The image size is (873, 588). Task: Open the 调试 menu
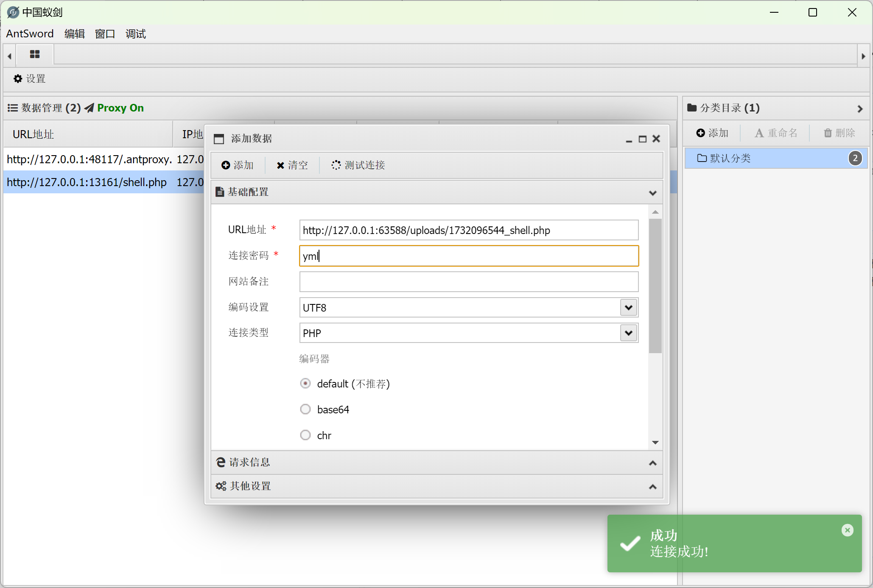click(135, 34)
